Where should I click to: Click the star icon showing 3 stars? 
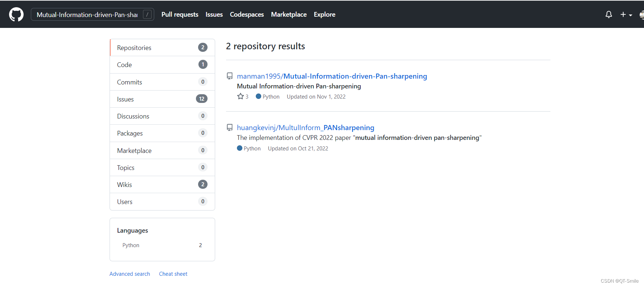click(240, 96)
